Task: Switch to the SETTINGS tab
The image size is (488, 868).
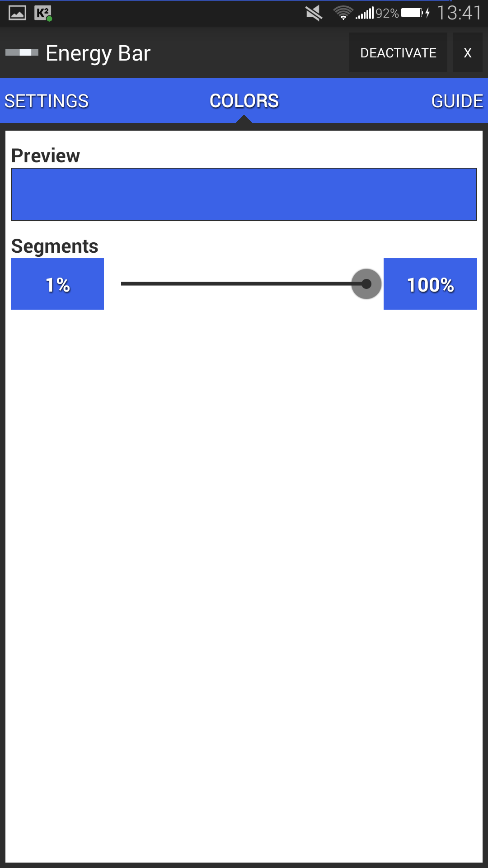Action: (x=47, y=101)
